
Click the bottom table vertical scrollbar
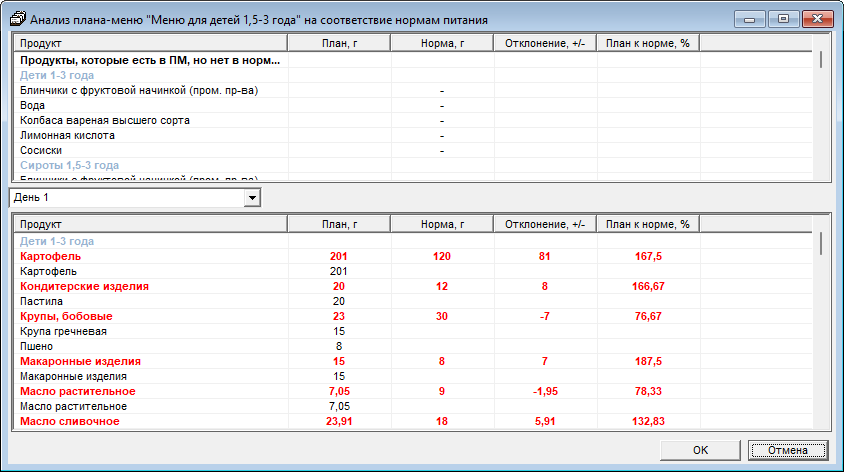click(822, 330)
